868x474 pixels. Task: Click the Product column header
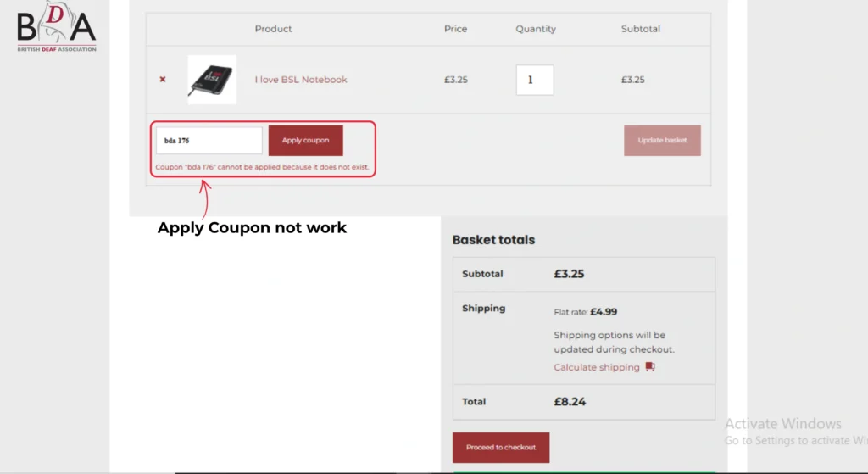273,29
